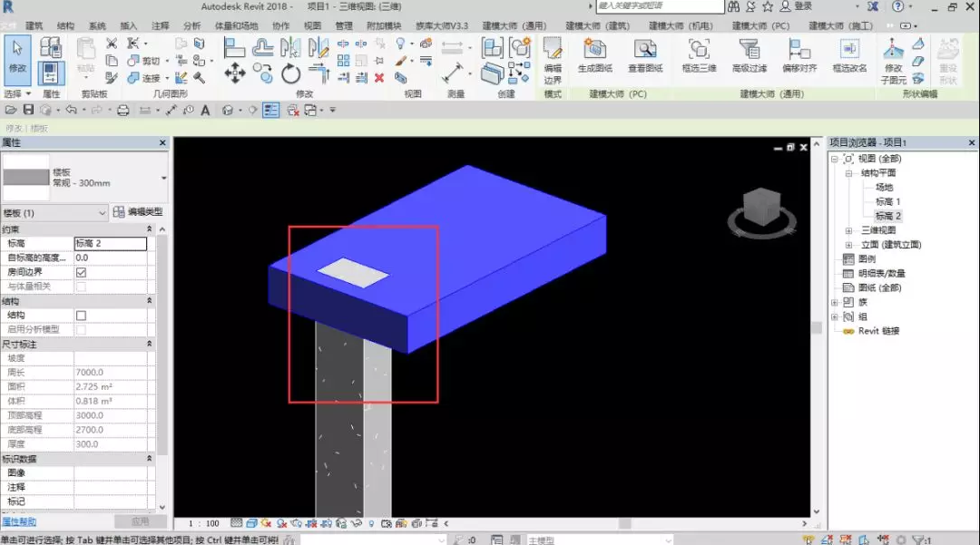Image resolution: width=980 pixels, height=545 pixels.
Task: Expand the 三维视图 tree node
Action: pyautogui.click(x=848, y=230)
